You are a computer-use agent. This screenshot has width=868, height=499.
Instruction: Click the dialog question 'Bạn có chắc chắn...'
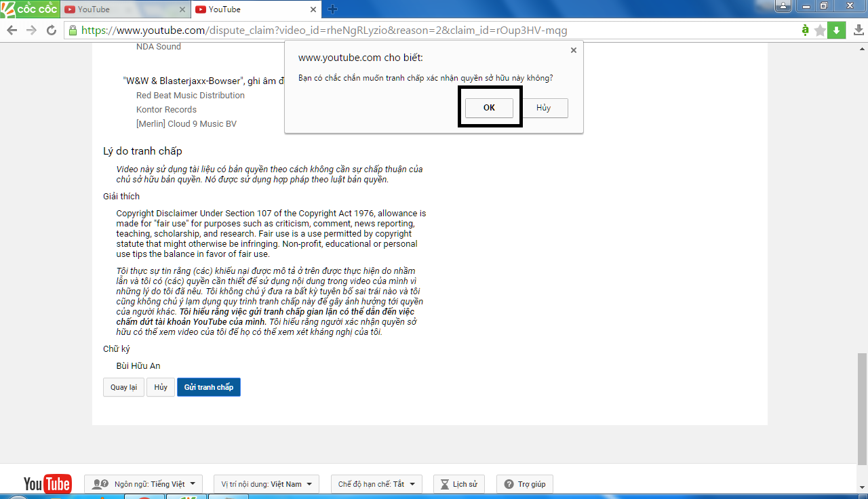pyautogui.click(x=426, y=78)
